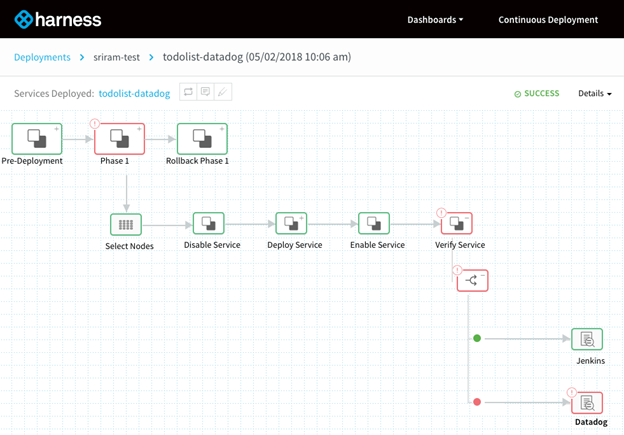Collapse the fork node minus sign
The height and width of the screenshot is (435, 624).
coord(483,275)
